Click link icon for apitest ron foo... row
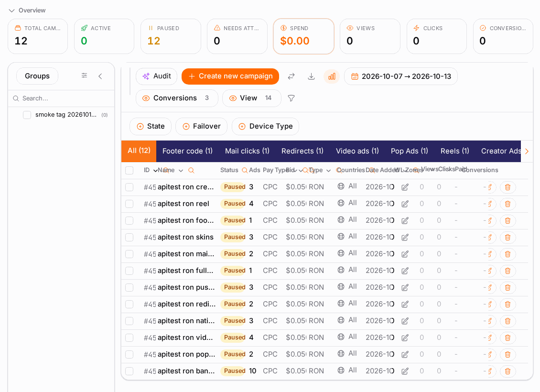This screenshot has height=392, width=540. point(490,220)
